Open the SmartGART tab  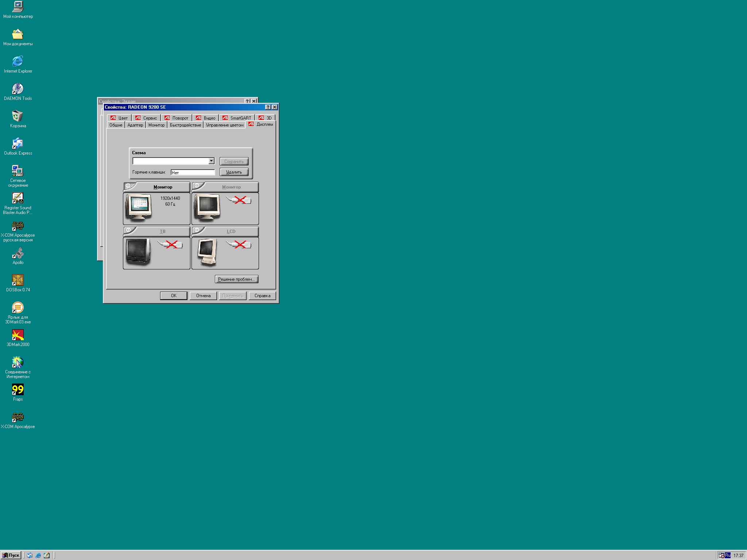point(237,118)
